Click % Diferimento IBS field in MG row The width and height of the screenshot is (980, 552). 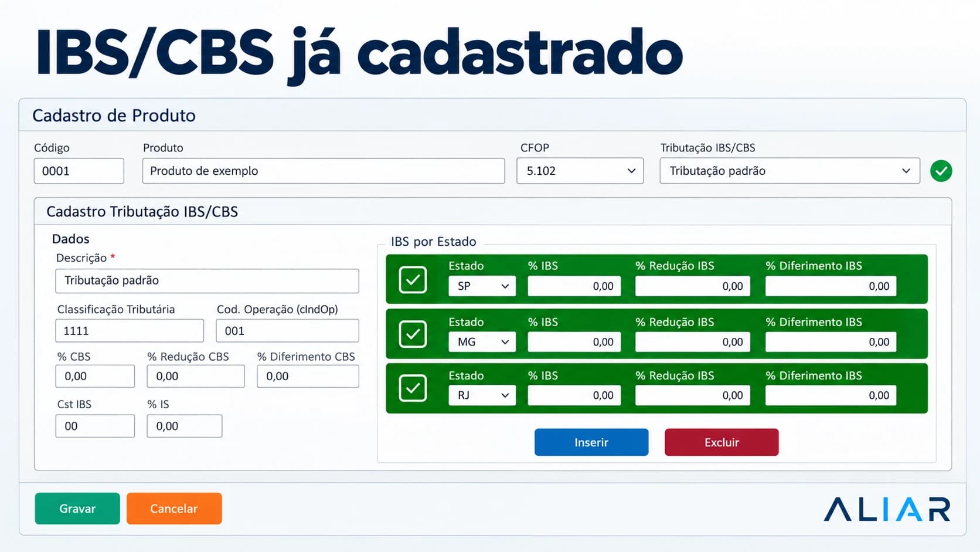click(x=831, y=341)
